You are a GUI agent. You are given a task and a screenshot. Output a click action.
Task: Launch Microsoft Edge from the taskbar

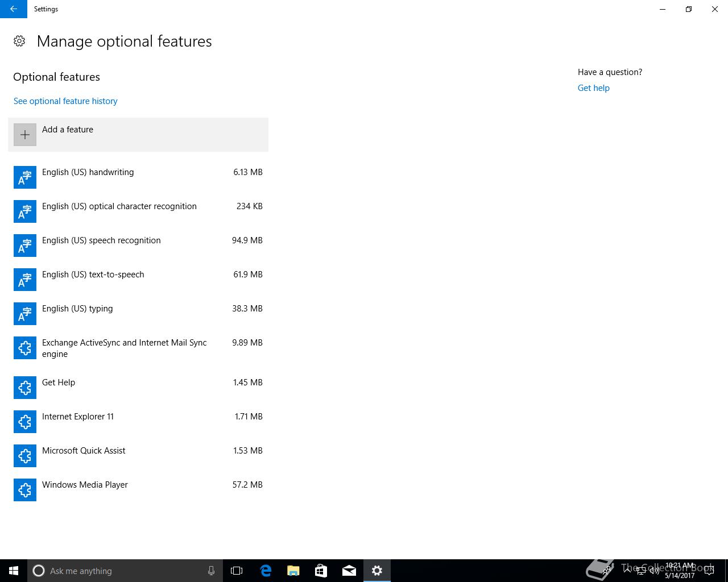point(266,571)
